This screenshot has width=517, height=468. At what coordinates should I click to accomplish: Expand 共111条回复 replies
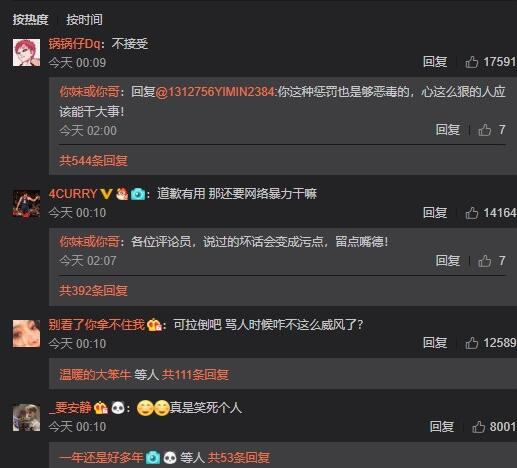(195, 375)
